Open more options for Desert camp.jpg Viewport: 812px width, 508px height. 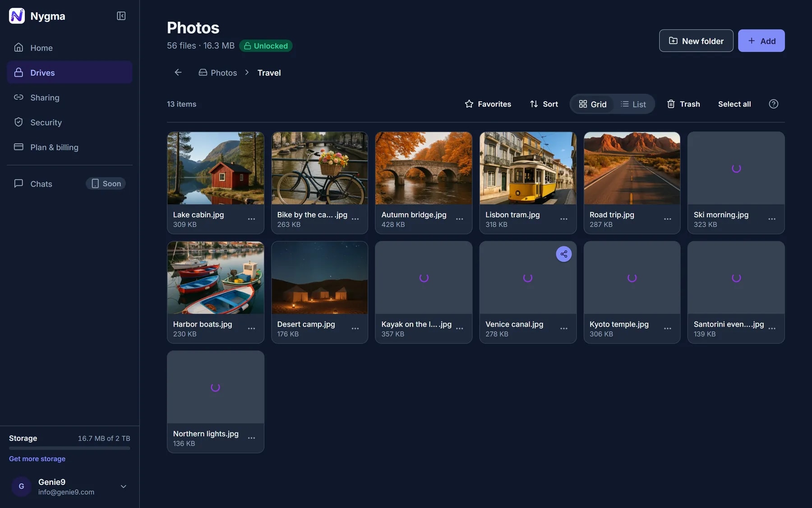point(355,329)
